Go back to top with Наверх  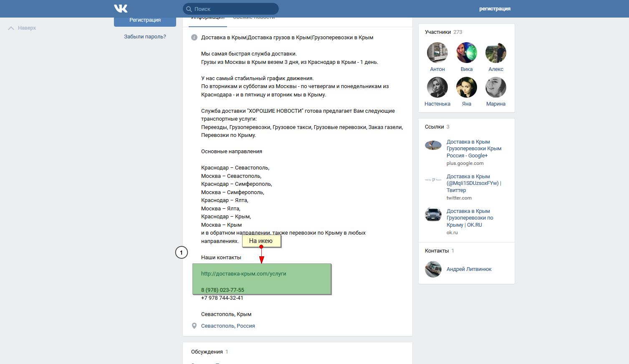click(x=27, y=28)
